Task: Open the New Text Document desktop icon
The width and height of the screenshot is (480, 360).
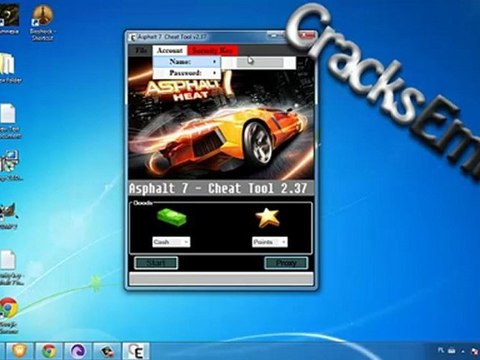Action: click(x=9, y=121)
